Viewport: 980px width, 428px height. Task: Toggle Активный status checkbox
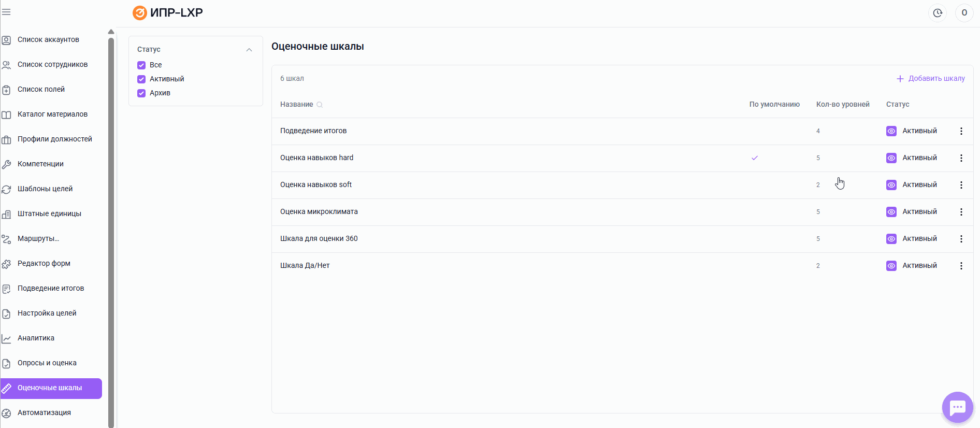(x=141, y=79)
